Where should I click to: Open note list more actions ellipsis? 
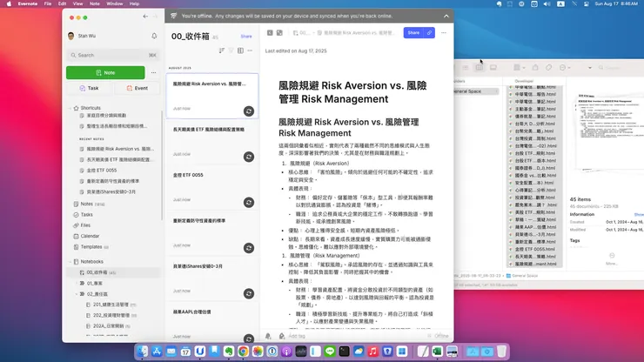(x=250, y=50)
